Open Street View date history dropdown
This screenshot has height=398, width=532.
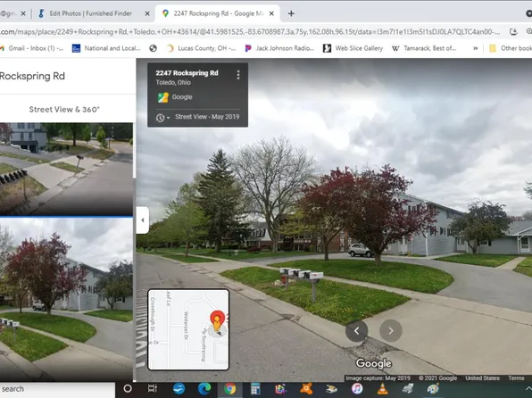tap(162, 118)
